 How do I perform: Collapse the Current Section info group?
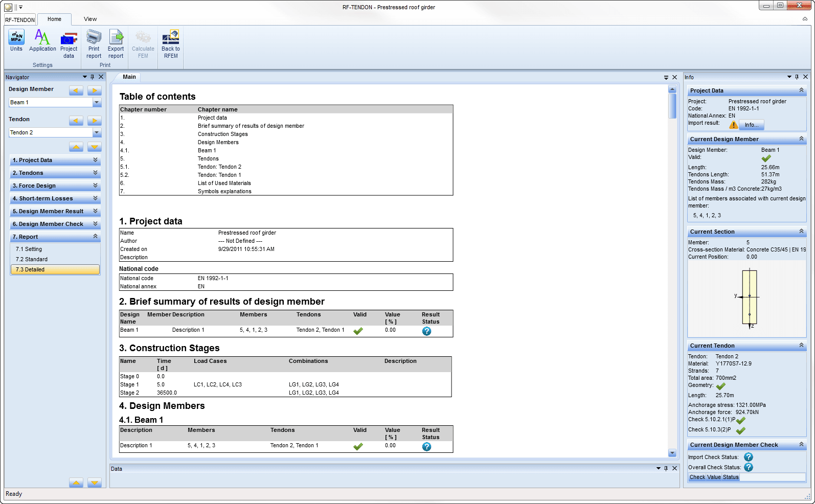point(801,232)
